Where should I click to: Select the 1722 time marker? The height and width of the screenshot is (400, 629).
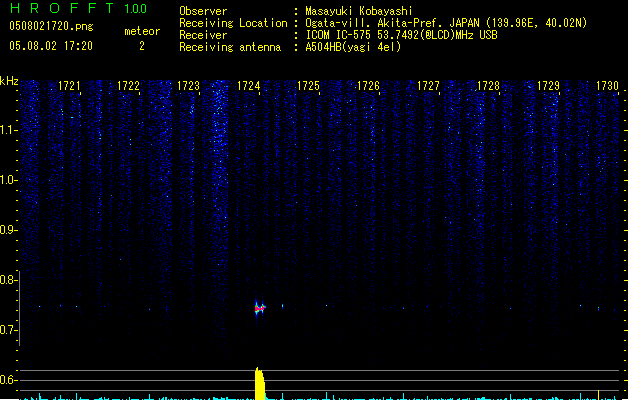128,87
